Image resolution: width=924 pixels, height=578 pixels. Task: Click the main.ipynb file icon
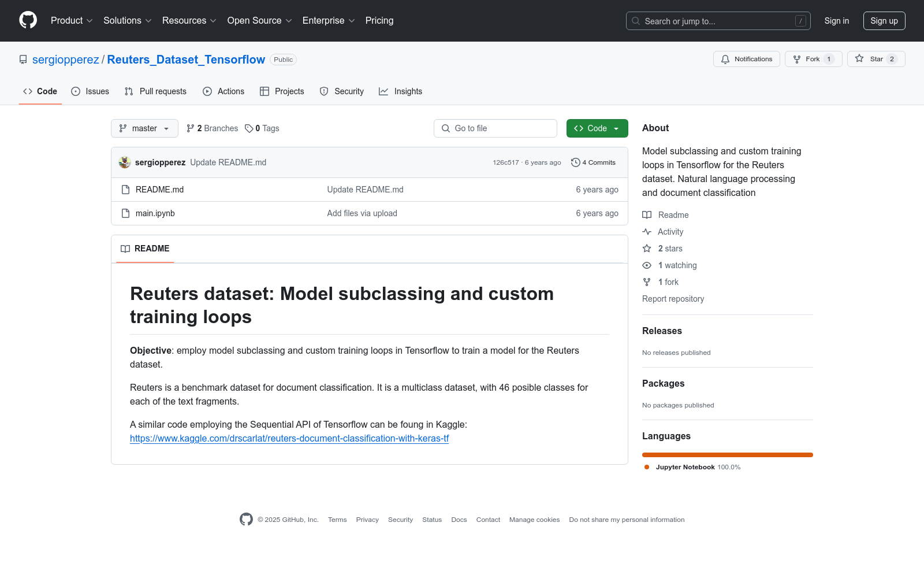[125, 213]
